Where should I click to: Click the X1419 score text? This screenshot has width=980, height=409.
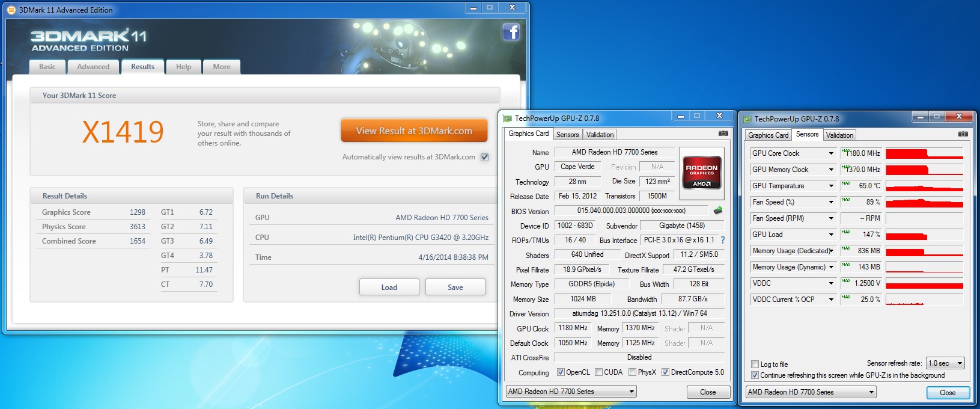123,132
